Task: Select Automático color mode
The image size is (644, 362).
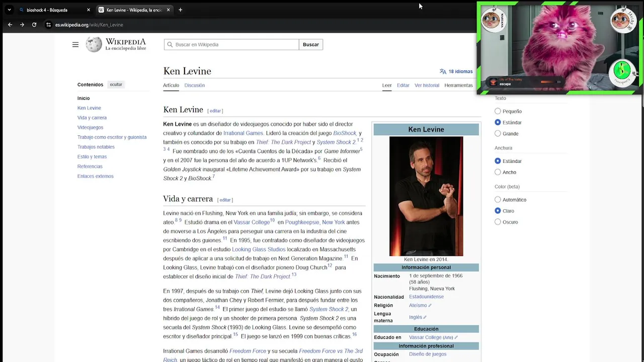Action: (x=498, y=200)
